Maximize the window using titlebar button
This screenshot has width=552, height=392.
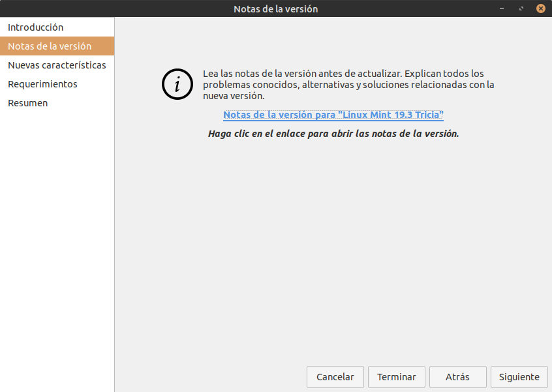pos(521,8)
